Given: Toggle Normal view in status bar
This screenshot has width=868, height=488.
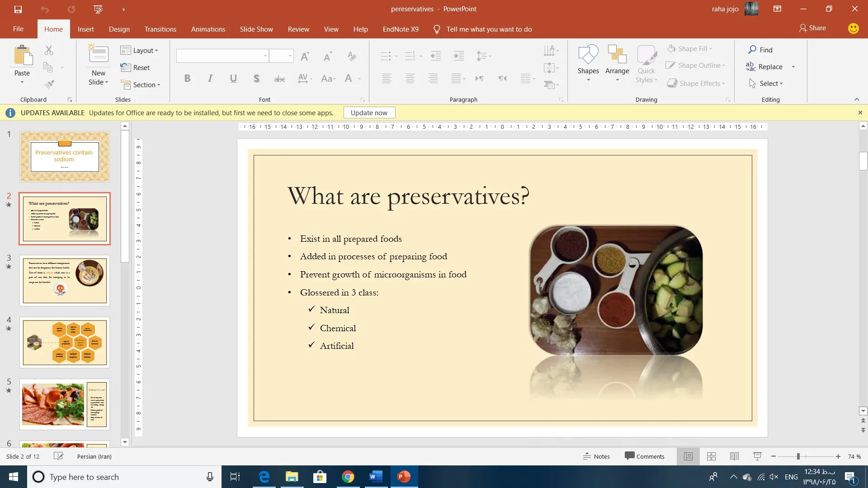Looking at the screenshot, I should pos(688,456).
